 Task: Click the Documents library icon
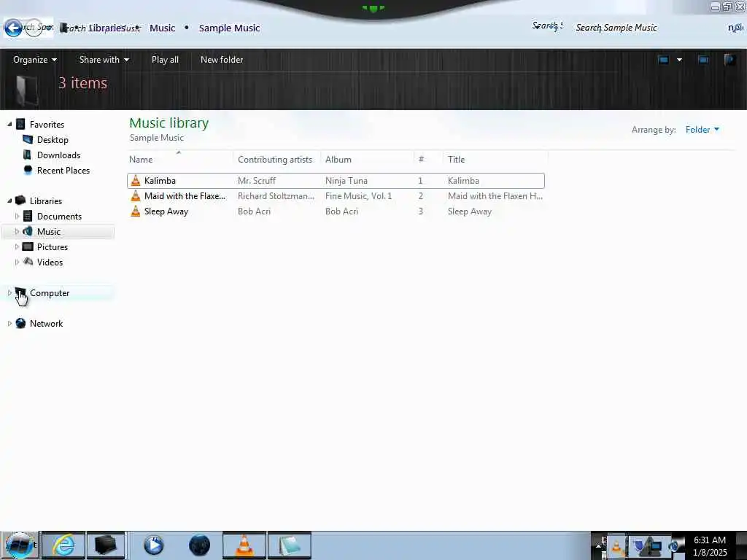tap(28, 216)
